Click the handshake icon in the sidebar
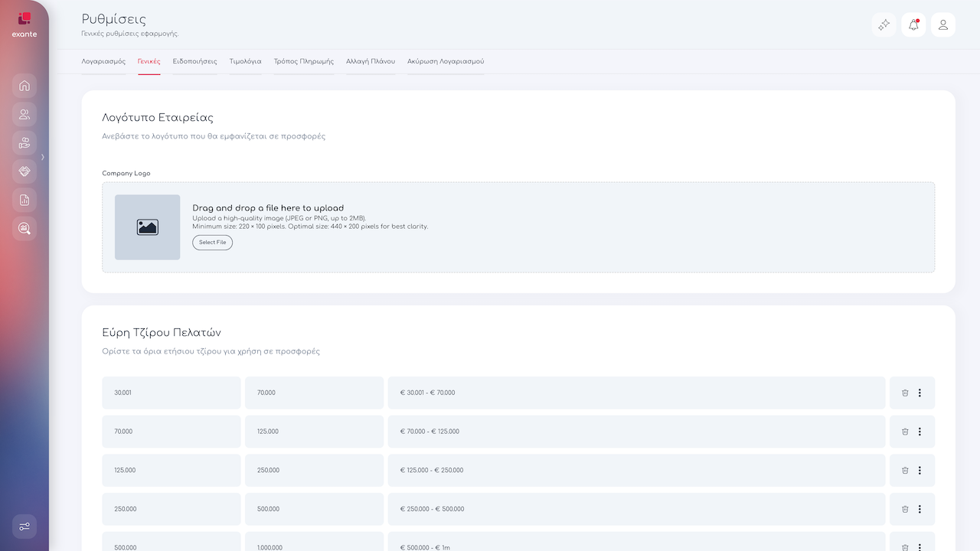 click(24, 171)
